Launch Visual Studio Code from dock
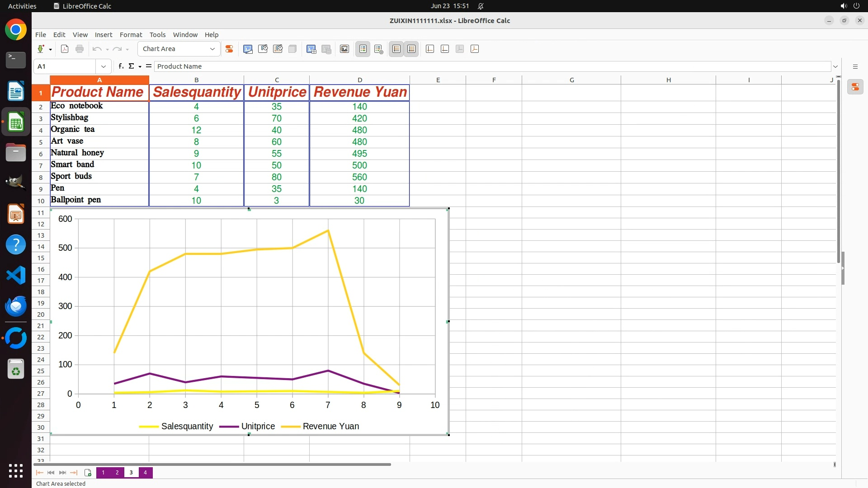This screenshot has width=868, height=488. [x=16, y=275]
